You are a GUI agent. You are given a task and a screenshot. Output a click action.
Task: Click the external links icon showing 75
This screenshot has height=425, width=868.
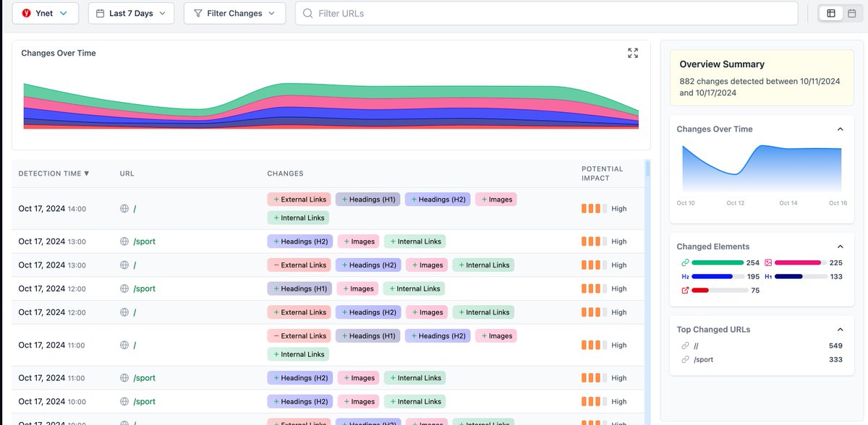tap(685, 290)
